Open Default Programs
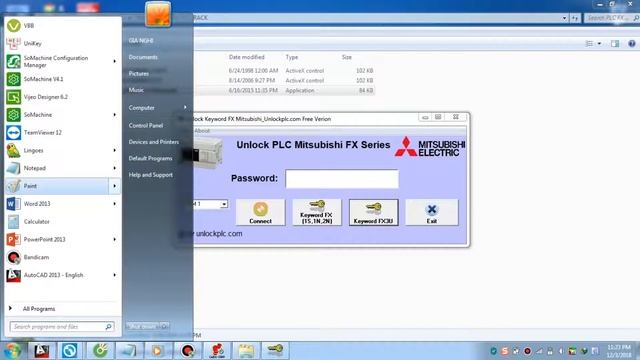The height and width of the screenshot is (360, 640). point(151,158)
